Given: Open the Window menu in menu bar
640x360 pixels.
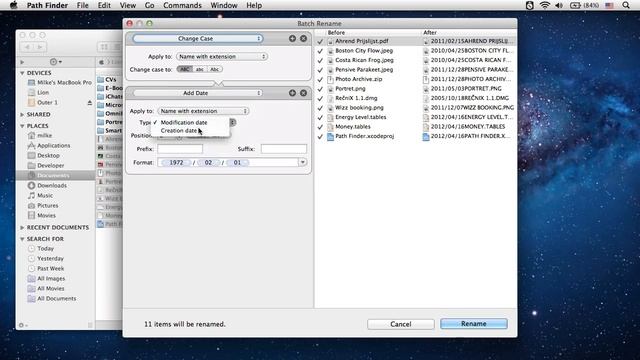Looking at the screenshot, I should (224, 5).
